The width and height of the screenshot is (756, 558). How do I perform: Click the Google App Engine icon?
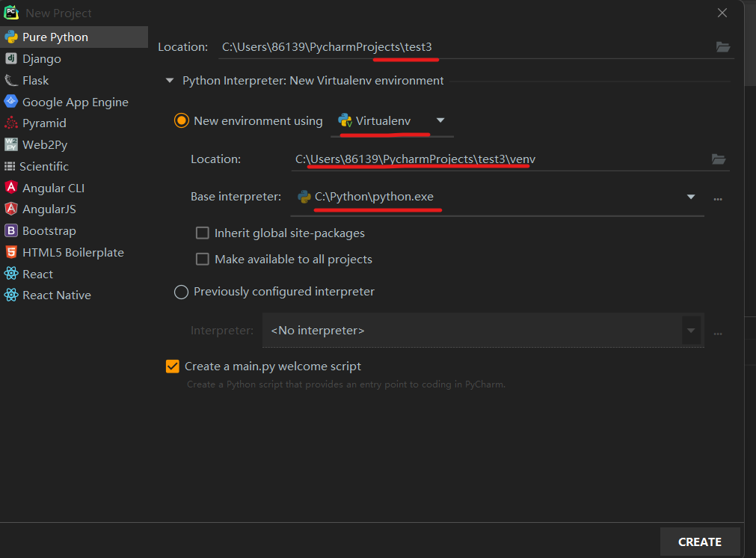[x=11, y=101]
